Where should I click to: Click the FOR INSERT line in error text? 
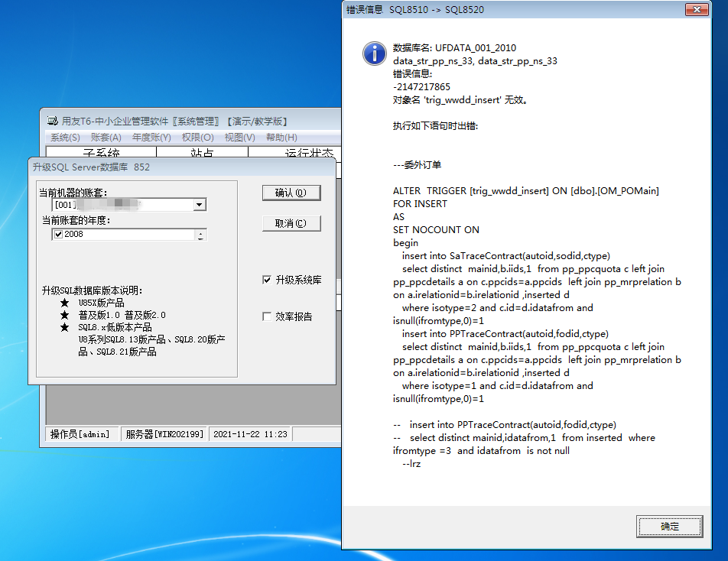tap(420, 204)
